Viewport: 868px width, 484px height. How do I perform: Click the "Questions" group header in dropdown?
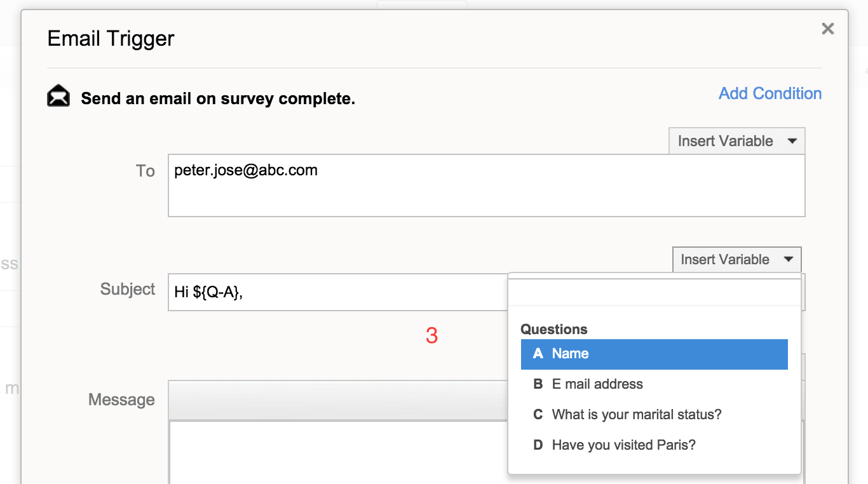(553, 329)
